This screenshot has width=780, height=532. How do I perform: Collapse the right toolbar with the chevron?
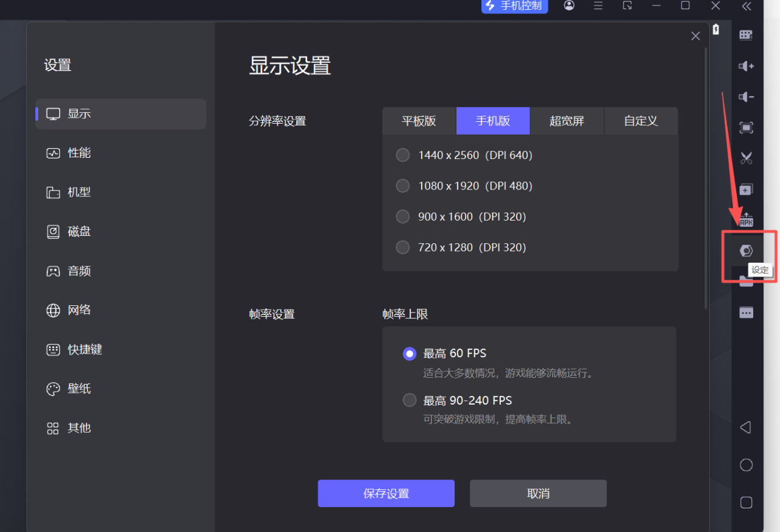tap(746, 6)
